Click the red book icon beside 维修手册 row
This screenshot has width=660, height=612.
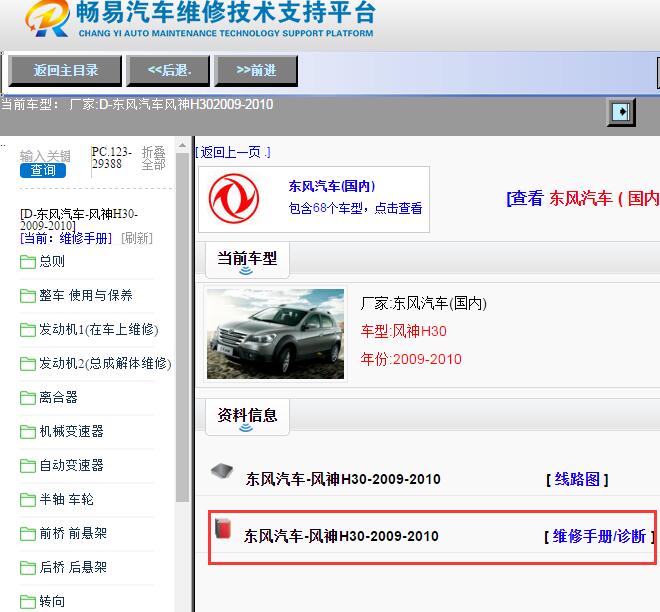click(x=223, y=529)
